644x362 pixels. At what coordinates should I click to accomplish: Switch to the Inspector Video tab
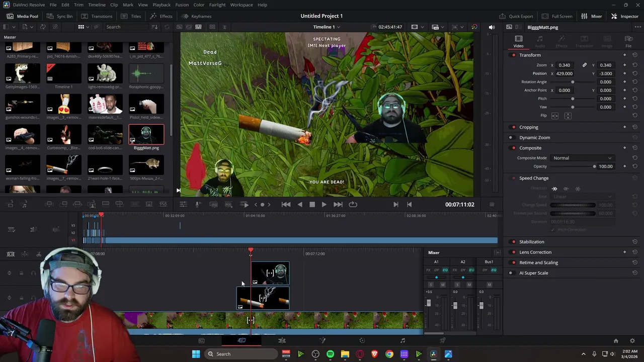518,41
